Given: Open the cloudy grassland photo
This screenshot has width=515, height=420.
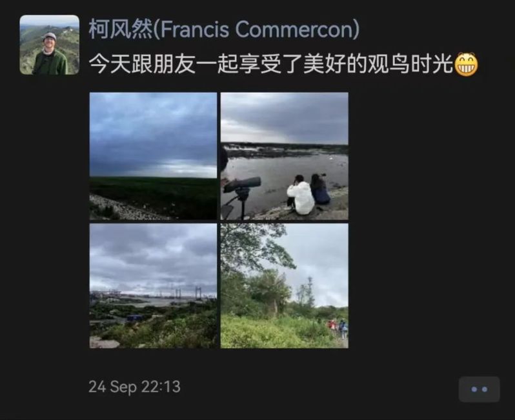Looking at the screenshot, I should coord(153,156).
